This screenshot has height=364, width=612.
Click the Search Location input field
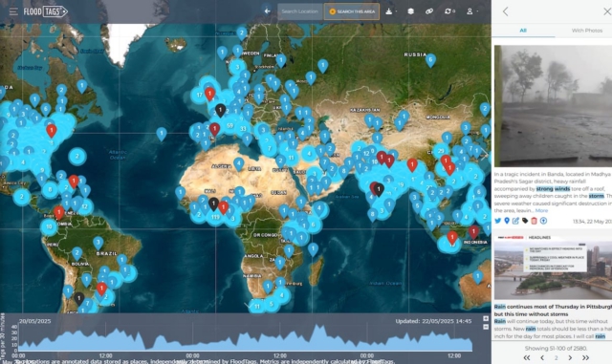[x=299, y=11]
